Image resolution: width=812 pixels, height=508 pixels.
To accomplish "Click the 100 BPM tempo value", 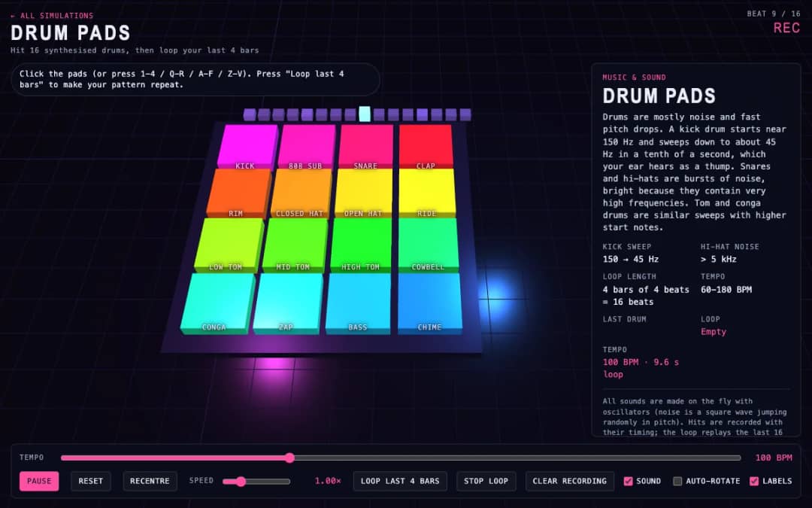I will point(774,458).
